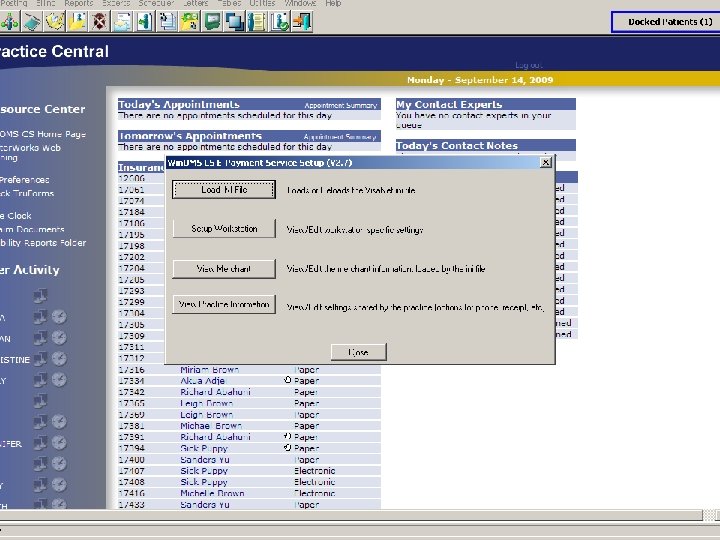Screen dimensions: 720x540
Task: Select patient Akua Adjei in the list
Action: pos(203,380)
